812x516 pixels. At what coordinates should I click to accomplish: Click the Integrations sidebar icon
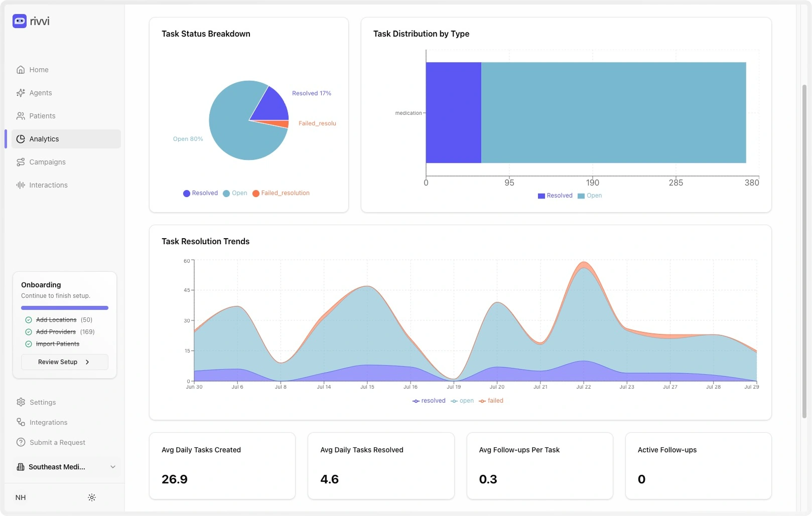coord(20,422)
